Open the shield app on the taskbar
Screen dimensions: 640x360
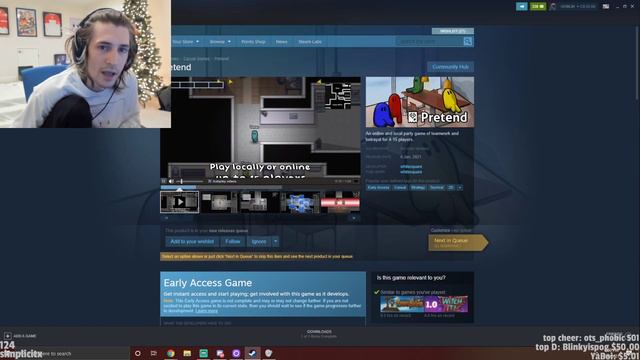(269, 353)
